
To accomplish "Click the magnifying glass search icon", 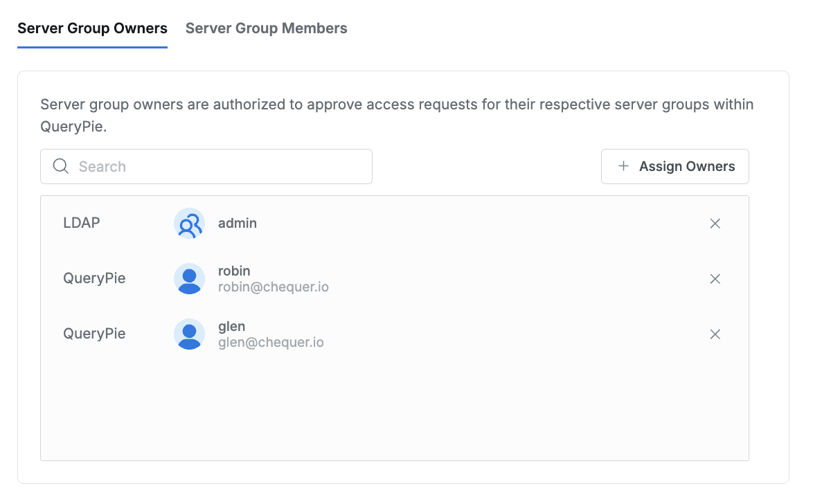I will click(x=61, y=166).
